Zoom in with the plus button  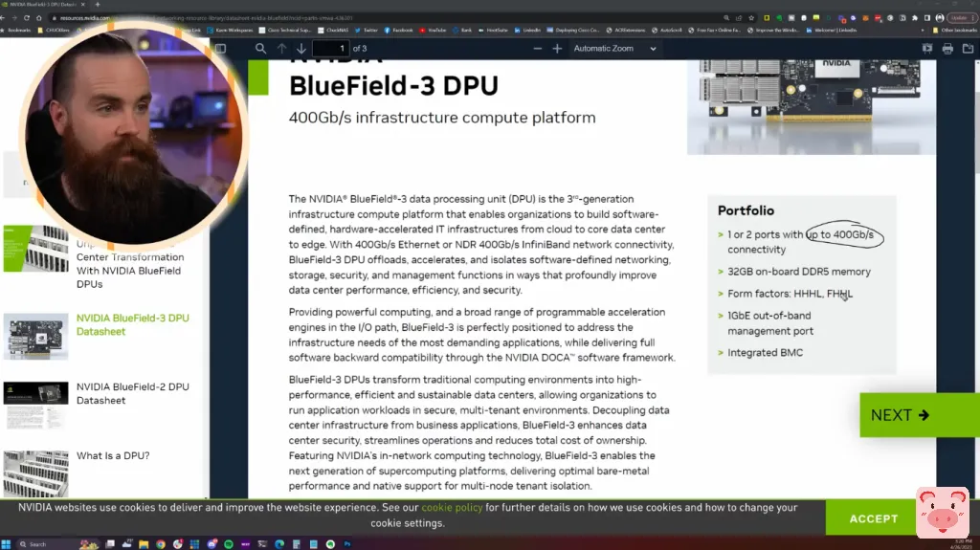tap(558, 48)
